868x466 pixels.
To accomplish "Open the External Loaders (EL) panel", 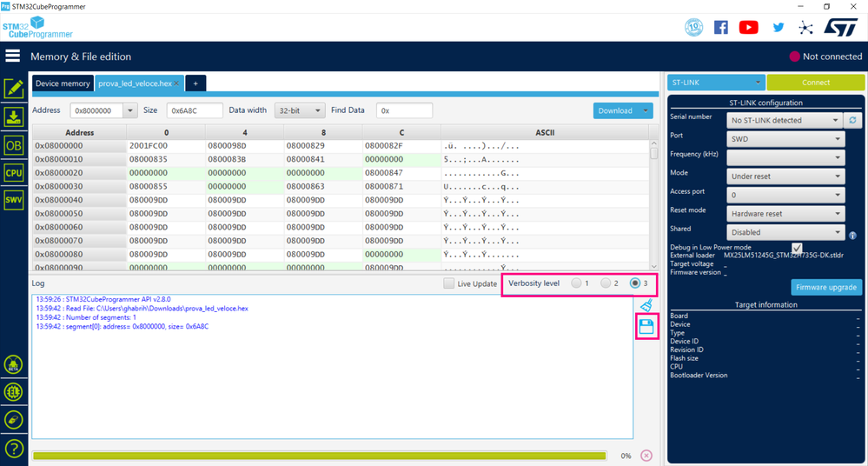I will click(13, 392).
